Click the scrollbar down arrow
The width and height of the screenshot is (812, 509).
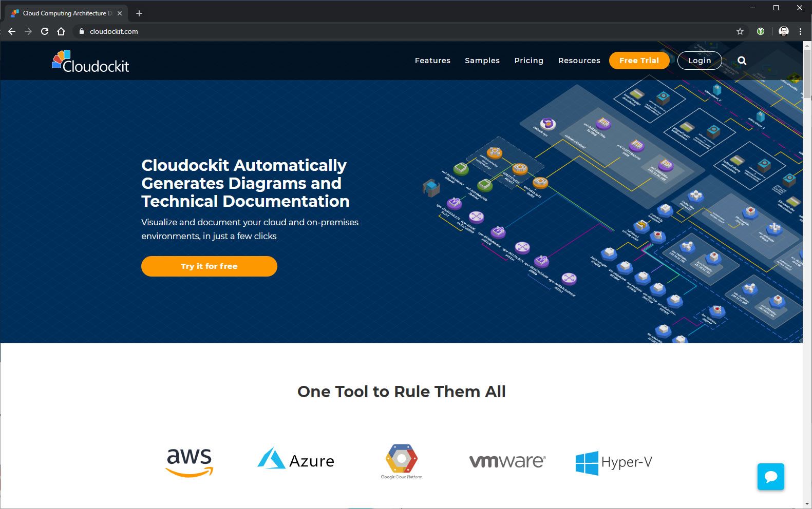click(x=807, y=504)
